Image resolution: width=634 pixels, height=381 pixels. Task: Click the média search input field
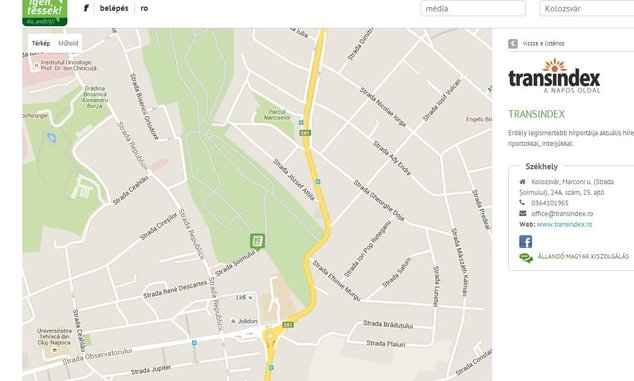[473, 8]
